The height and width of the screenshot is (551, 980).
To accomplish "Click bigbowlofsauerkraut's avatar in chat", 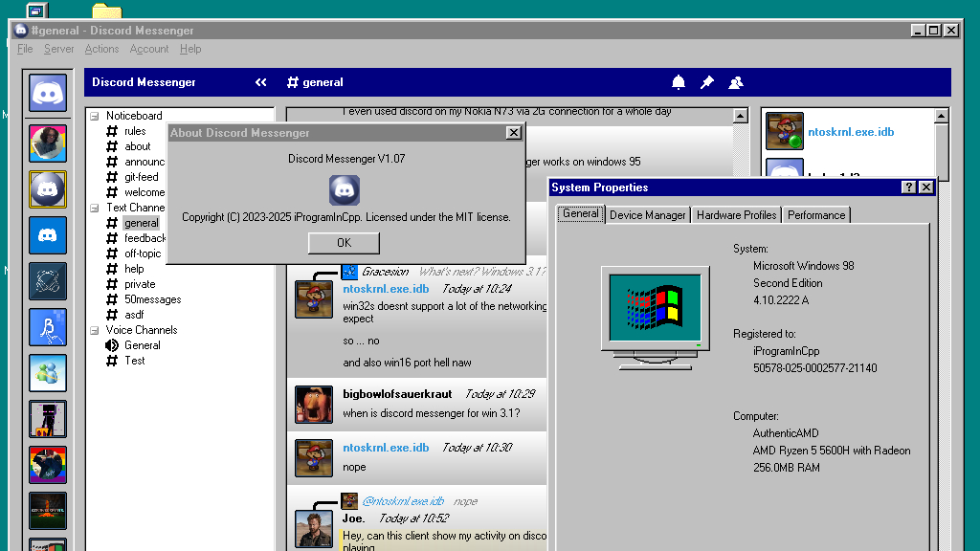I will click(314, 405).
